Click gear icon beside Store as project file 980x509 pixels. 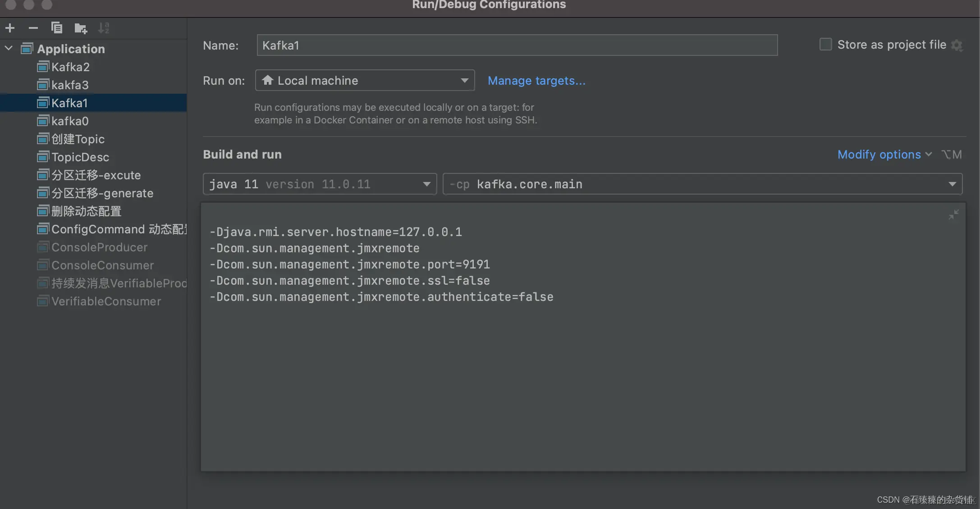coord(957,45)
